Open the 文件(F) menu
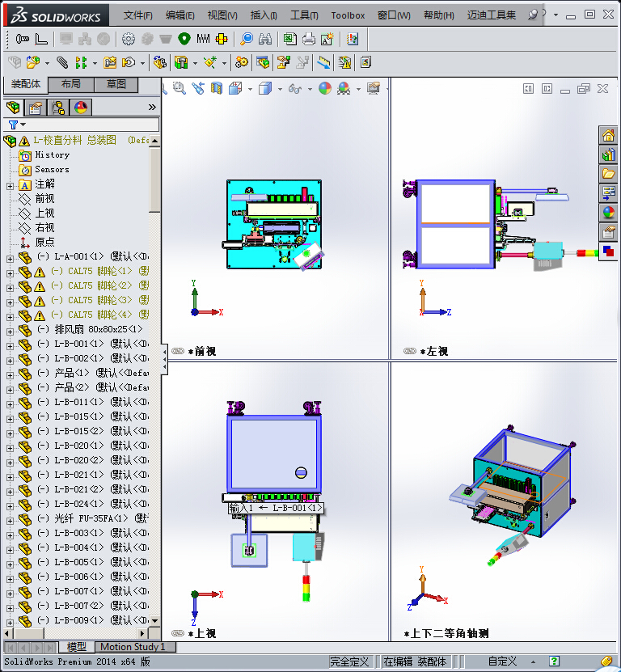 (138, 15)
